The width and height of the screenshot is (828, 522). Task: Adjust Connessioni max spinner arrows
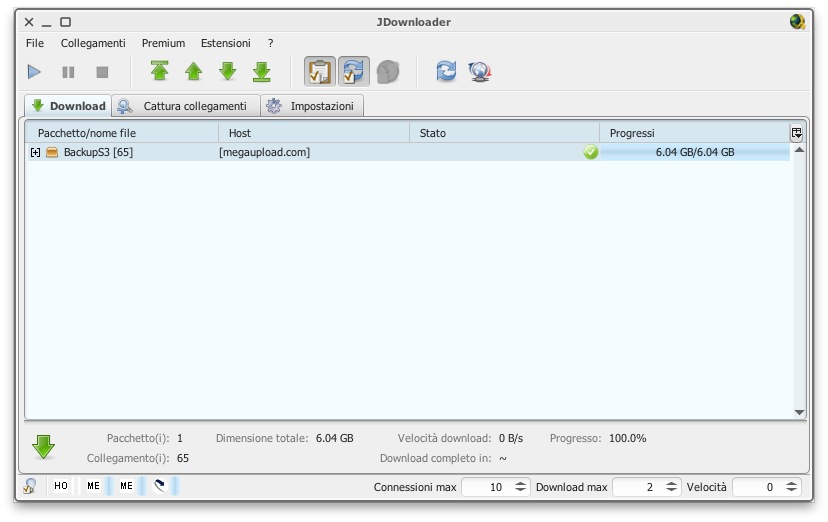pyautogui.click(x=521, y=487)
